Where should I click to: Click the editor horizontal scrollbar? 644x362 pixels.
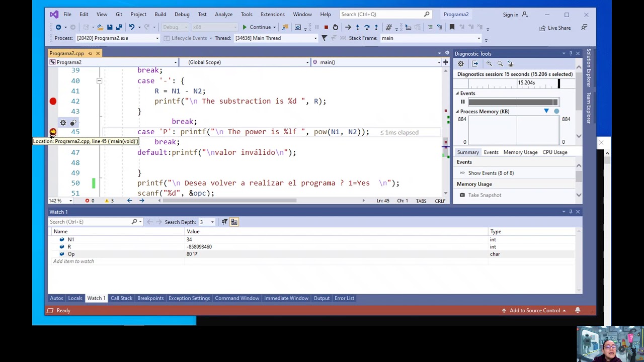coord(229,201)
